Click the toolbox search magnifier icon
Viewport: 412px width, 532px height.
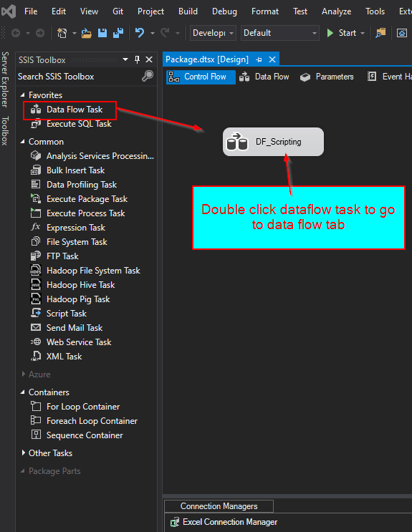148,76
